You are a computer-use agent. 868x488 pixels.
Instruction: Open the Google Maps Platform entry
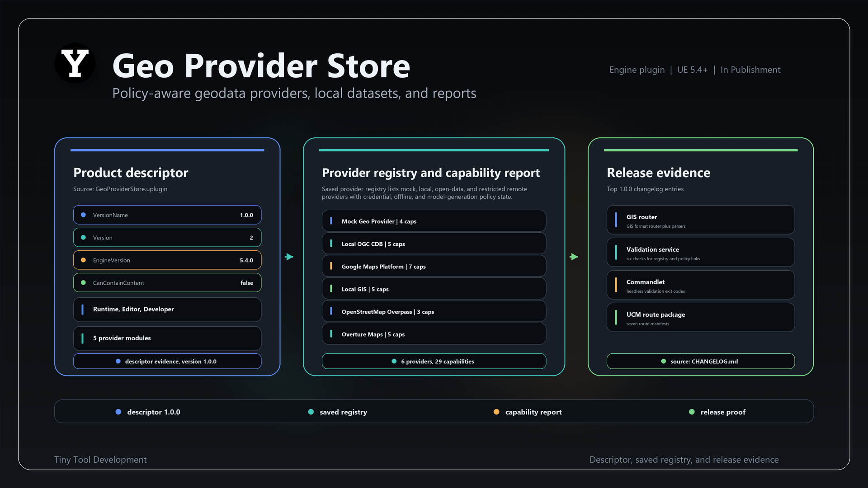click(434, 266)
